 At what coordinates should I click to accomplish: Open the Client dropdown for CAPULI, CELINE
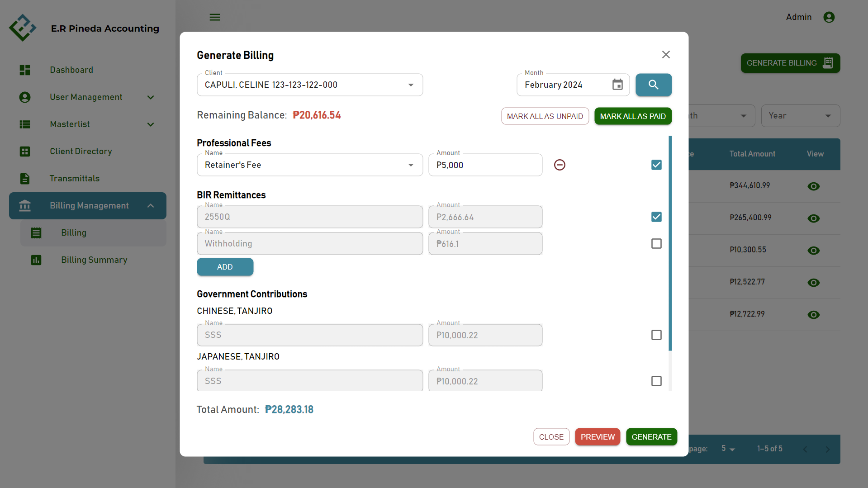click(410, 85)
